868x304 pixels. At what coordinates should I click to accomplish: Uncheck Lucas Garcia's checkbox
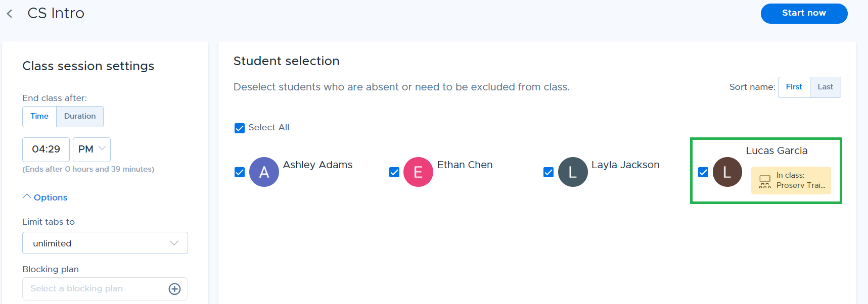703,172
